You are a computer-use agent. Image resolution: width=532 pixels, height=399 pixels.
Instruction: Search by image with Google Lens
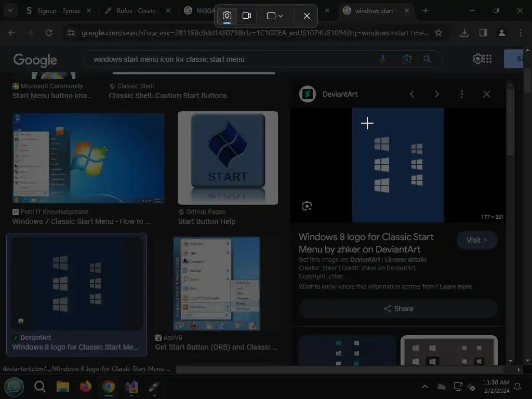406,59
